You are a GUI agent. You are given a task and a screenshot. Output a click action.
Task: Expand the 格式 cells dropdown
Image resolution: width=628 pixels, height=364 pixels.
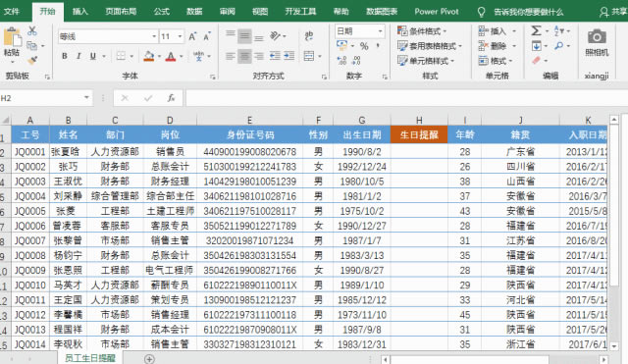pyautogui.click(x=511, y=61)
